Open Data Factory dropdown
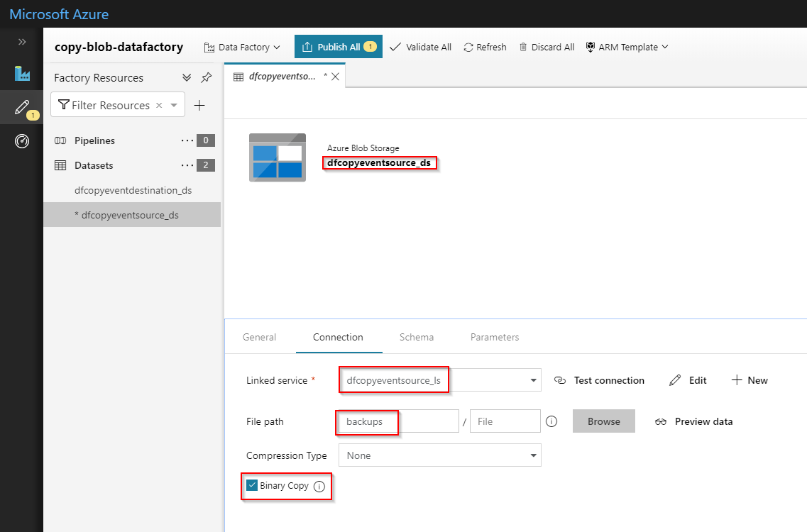 pyautogui.click(x=242, y=47)
